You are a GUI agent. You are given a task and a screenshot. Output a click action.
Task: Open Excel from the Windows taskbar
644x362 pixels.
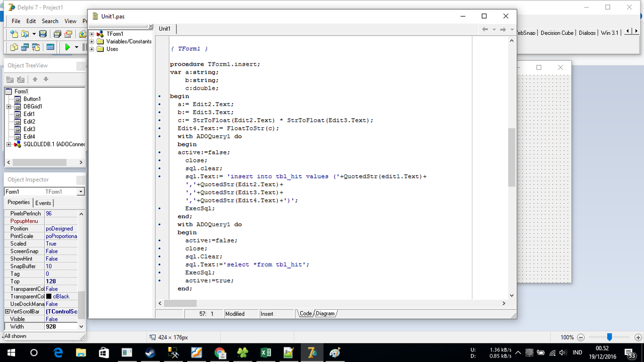pos(266,353)
